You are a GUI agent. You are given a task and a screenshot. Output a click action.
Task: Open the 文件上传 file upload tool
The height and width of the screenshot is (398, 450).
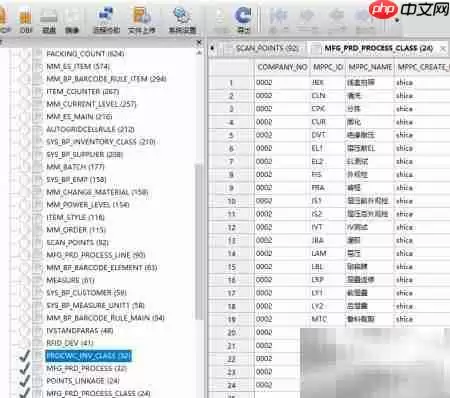[142, 20]
